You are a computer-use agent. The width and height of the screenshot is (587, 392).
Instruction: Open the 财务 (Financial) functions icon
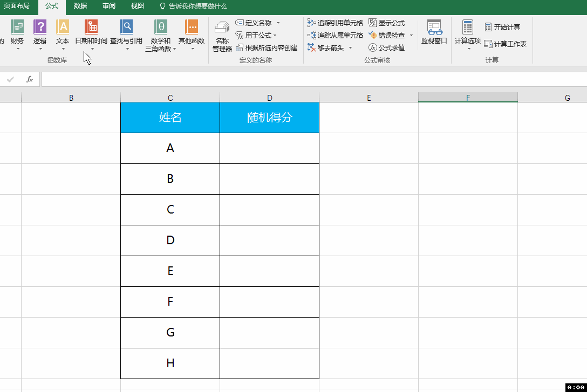17,27
